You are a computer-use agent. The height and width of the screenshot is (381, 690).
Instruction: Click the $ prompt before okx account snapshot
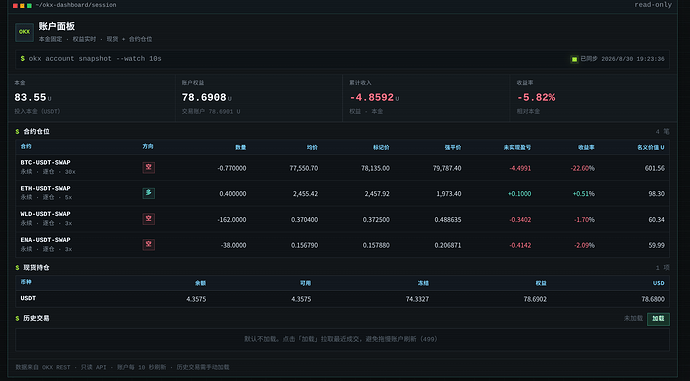pyautogui.click(x=22, y=59)
